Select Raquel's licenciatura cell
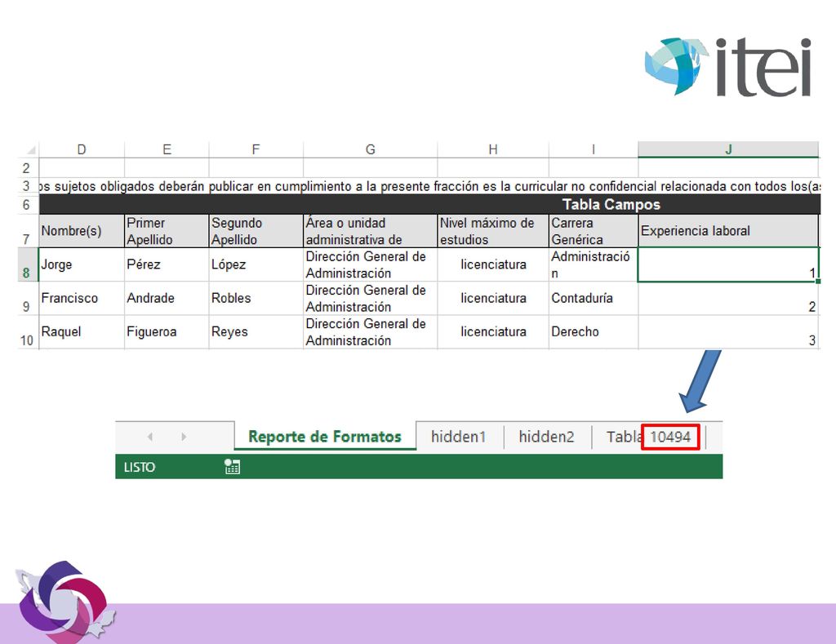Screen dimensions: 836x644 [x=493, y=331]
